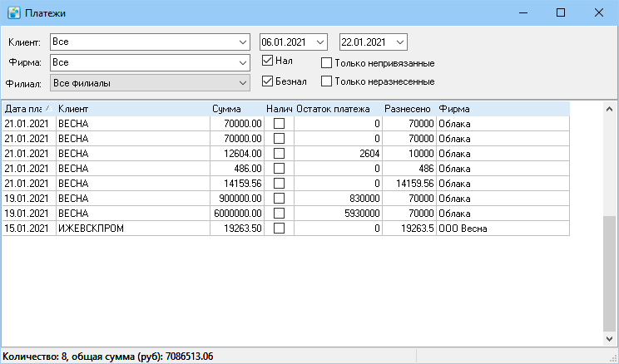
Task: Open the Фирма dropdown list
Action: coord(243,62)
